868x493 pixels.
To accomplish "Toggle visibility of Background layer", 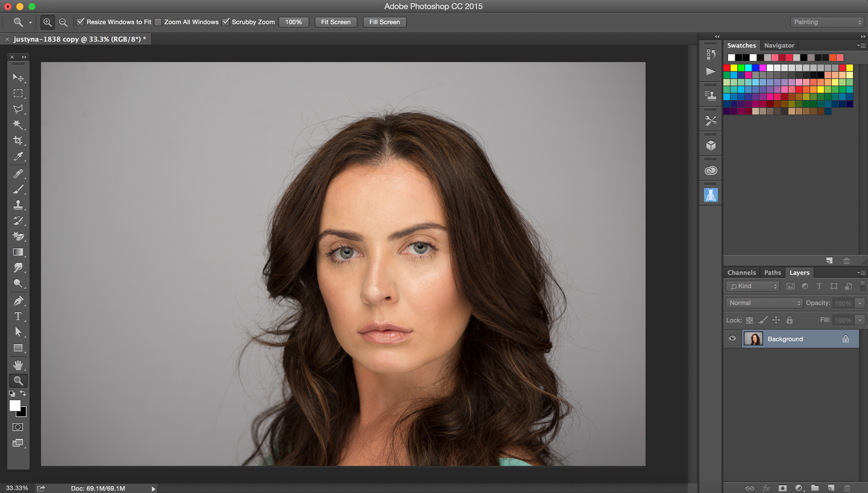I will coord(733,339).
